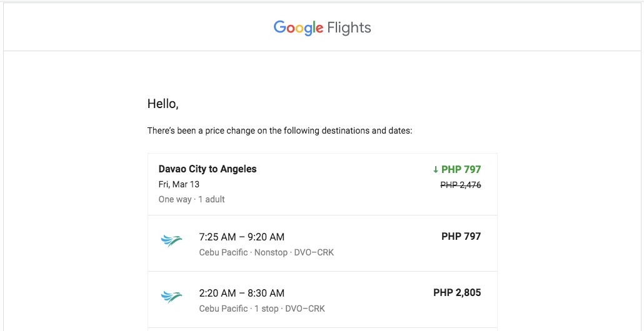Click the Fri, Mar 13 travel date

click(x=179, y=185)
